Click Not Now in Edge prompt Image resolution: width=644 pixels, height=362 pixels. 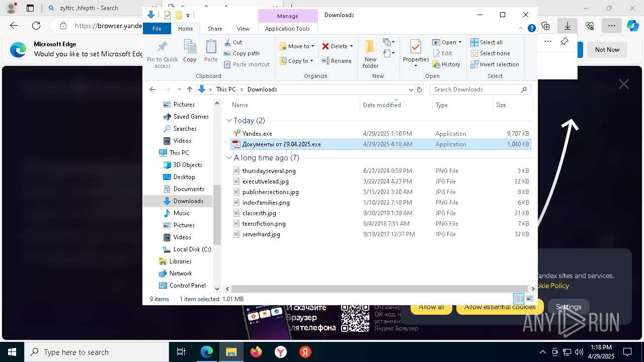[607, 50]
